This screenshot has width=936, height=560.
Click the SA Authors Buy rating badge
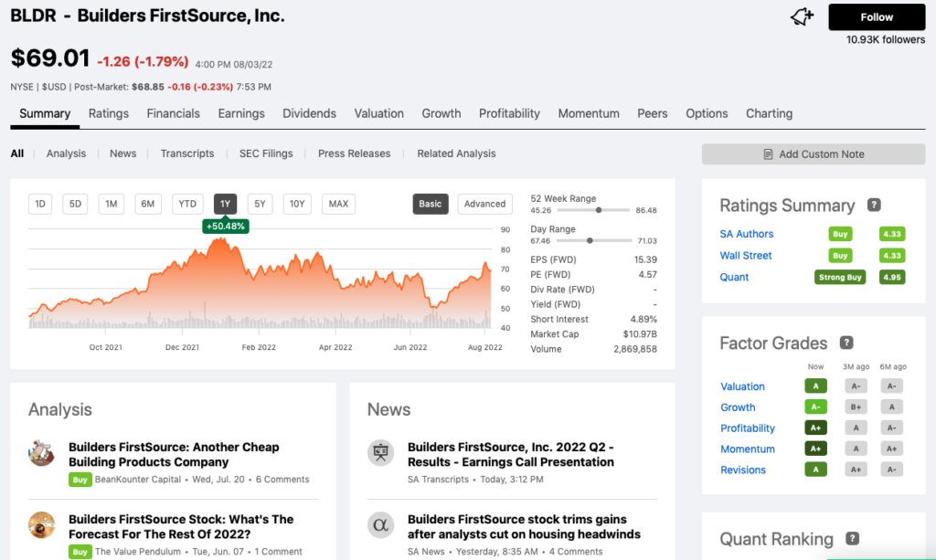pos(840,234)
